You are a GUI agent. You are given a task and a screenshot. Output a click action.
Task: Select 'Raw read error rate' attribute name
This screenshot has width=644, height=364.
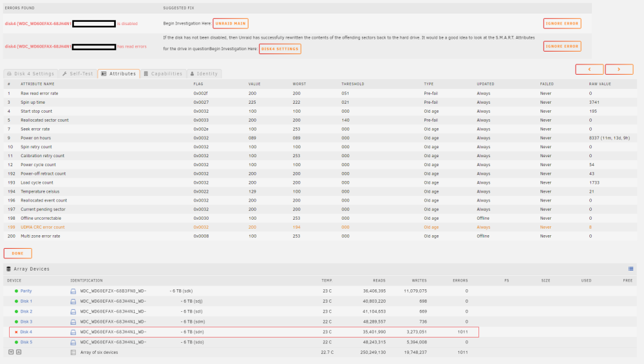coord(39,93)
